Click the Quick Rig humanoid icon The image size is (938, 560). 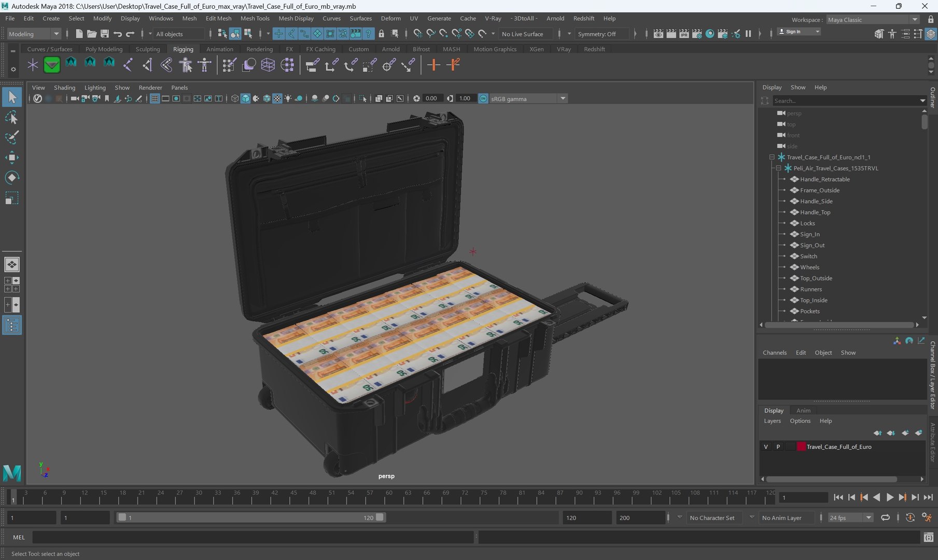pos(186,65)
